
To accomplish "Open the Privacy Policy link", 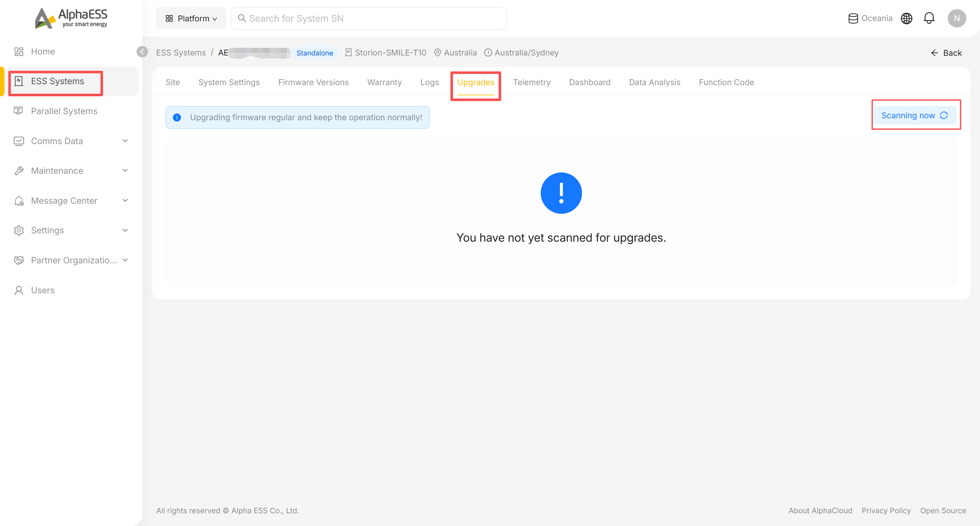I will [886, 510].
